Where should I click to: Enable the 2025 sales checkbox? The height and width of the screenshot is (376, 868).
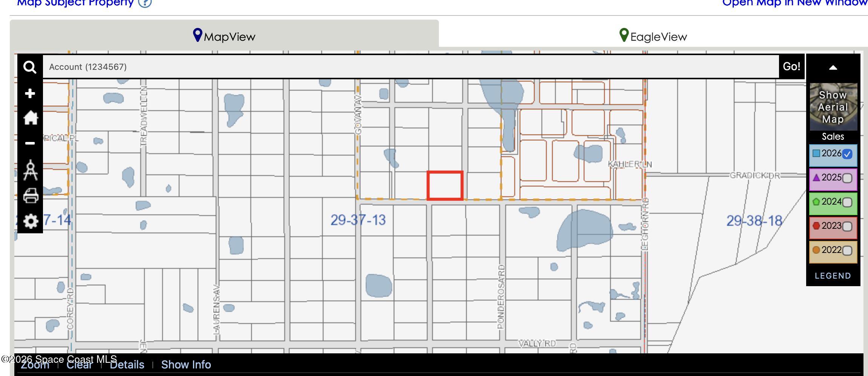847,178
